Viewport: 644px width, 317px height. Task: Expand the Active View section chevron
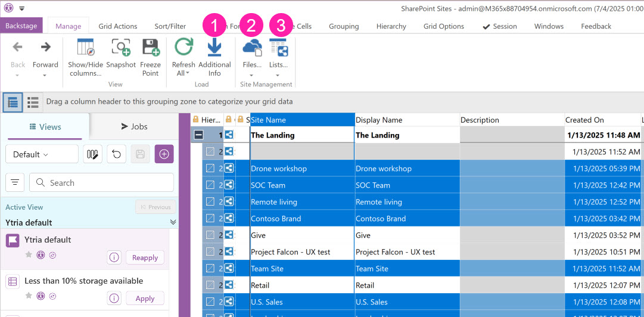tap(173, 222)
